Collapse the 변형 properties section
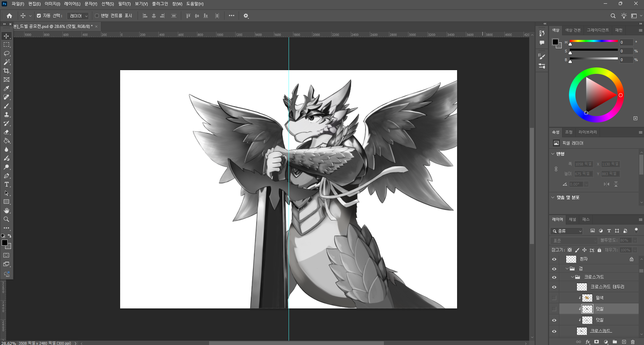The width and height of the screenshot is (644, 345). click(553, 154)
